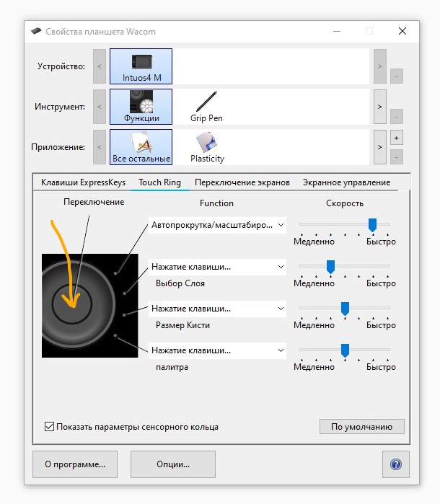Toggle Показать параметры сенсорного кольца checkbox
440x504 pixels.
[x=49, y=427]
